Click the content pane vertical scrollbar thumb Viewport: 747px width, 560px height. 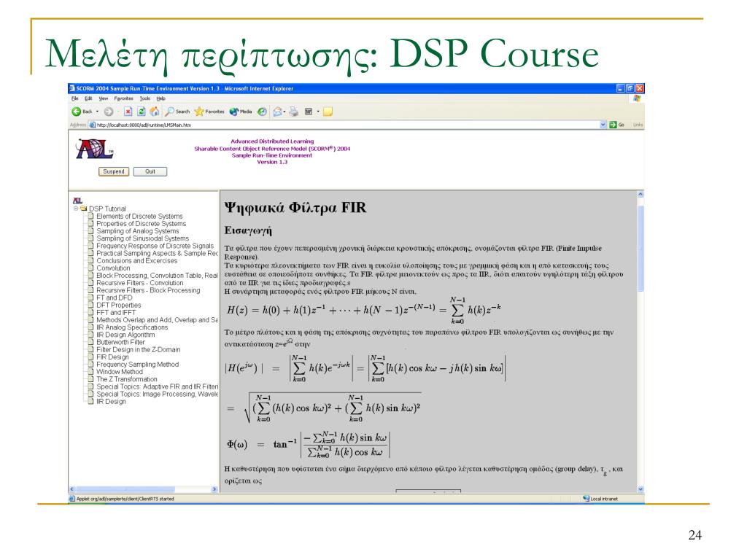640,249
